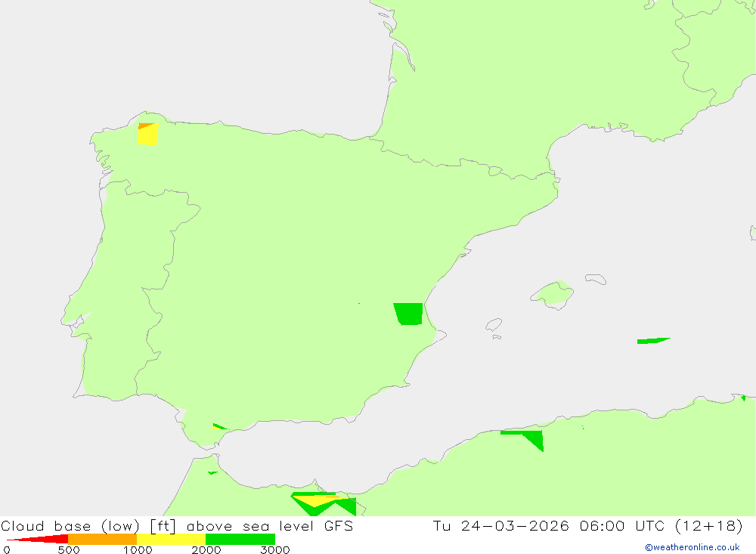This screenshot has height=554, width=756.
Task: Click the legend value label 2000
Action: click(x=206, y=550)
